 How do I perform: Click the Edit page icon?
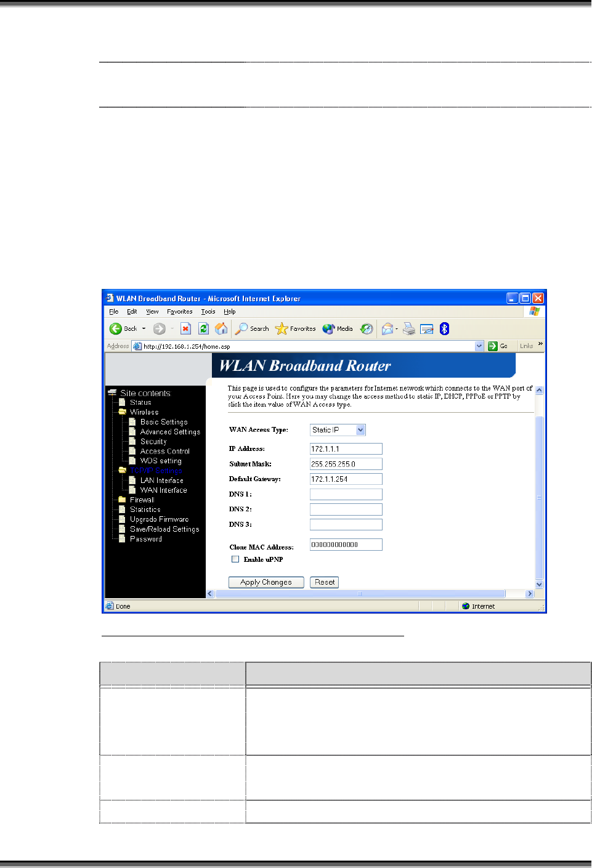(427, 329)
